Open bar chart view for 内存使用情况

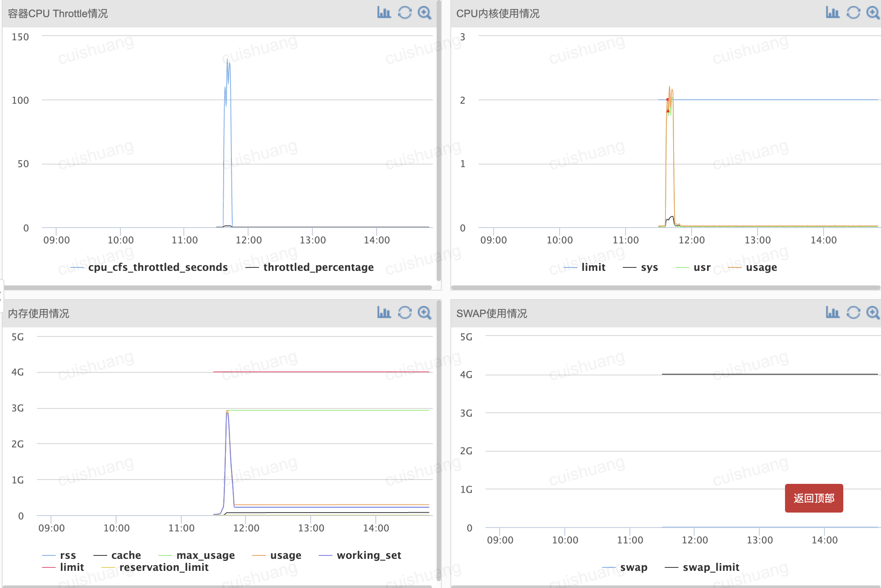click(x=384, y=313)
